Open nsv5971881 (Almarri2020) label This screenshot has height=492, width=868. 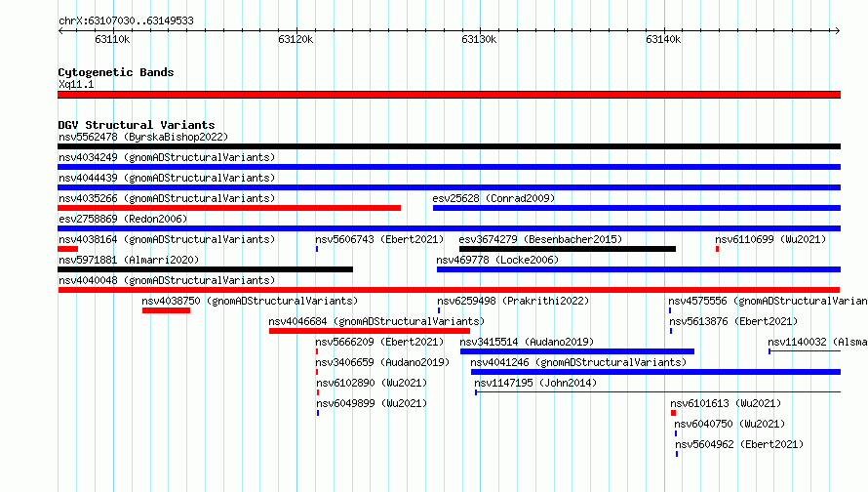pyautogui.click(x=129, y=260)
